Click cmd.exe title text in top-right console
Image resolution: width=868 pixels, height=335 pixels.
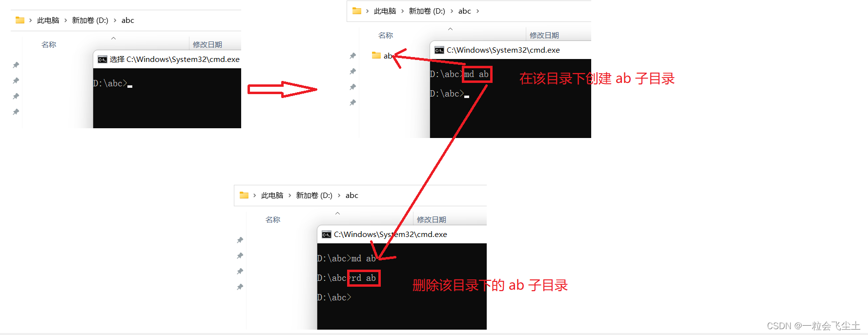click(x=503, y=50)
